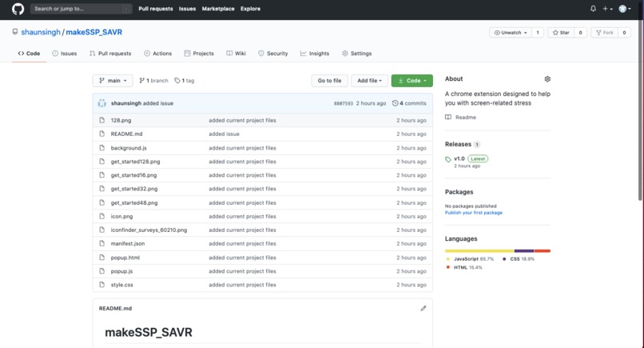
Task: Open file get_started128.png
Action: (x=136, y=162)
